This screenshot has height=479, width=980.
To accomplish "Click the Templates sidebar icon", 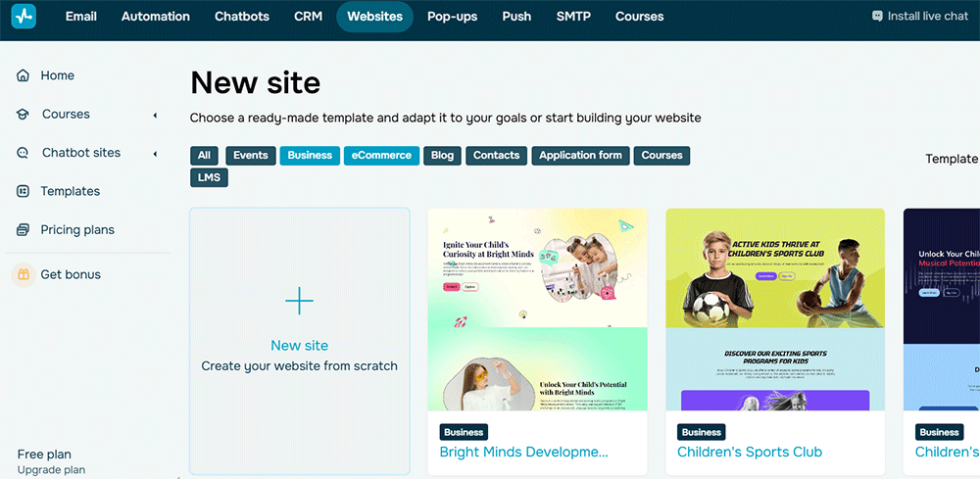I will tap(23, 192).
